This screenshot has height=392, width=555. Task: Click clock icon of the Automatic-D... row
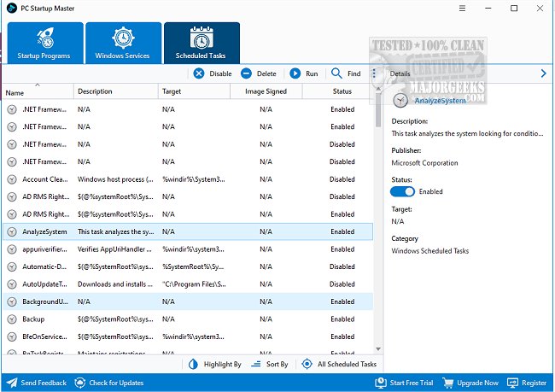[x=12, y=266]
